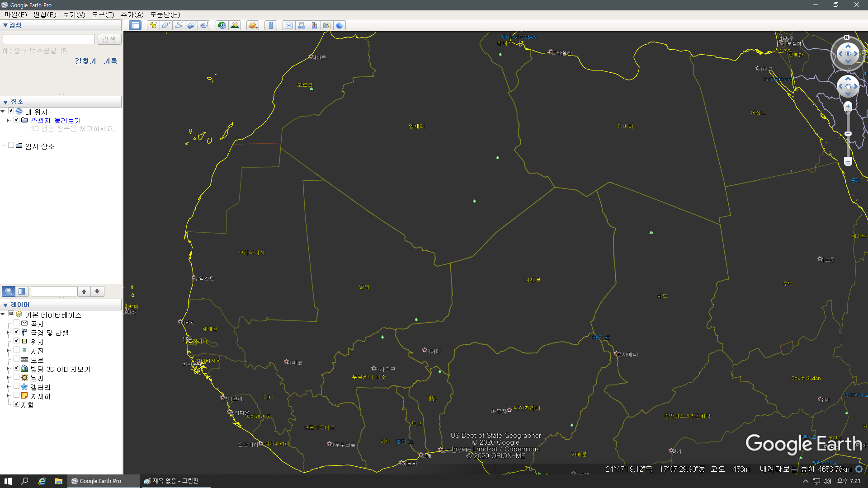
Task: Add a path using the toolbar
Action: coord(179,25)
